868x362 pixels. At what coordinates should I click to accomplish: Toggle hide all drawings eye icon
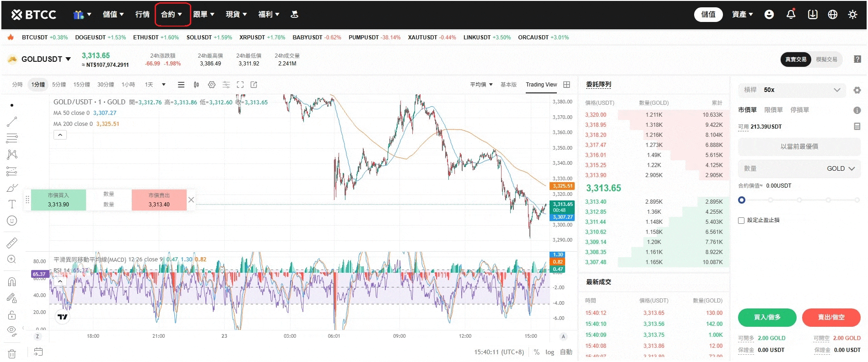[x=12, y=330]
